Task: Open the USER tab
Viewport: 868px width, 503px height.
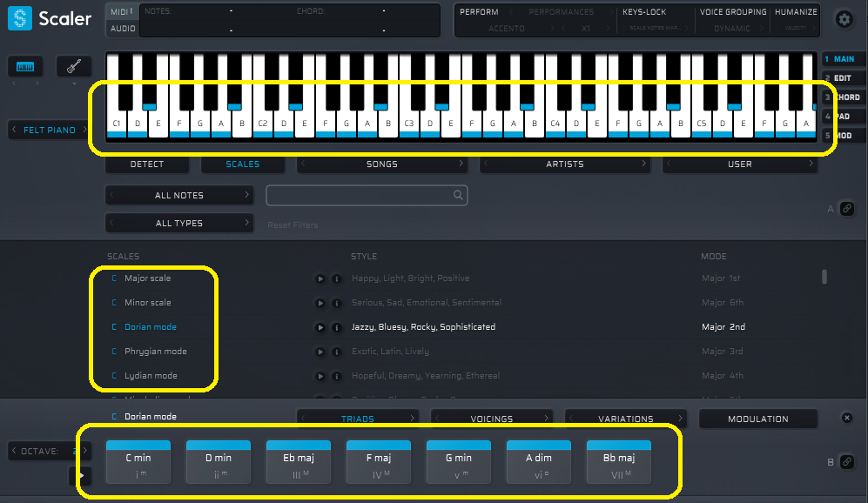Action: coord(739,164)
